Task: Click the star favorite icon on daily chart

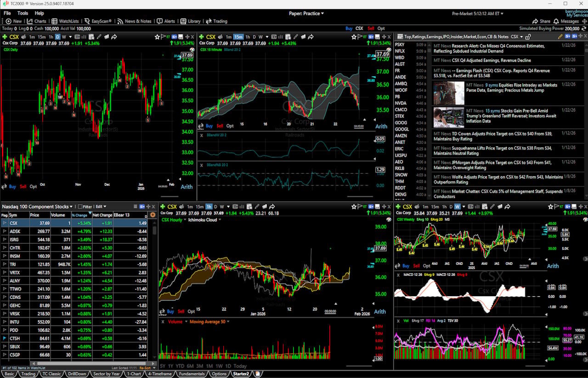Action: (x=157, y=37)
